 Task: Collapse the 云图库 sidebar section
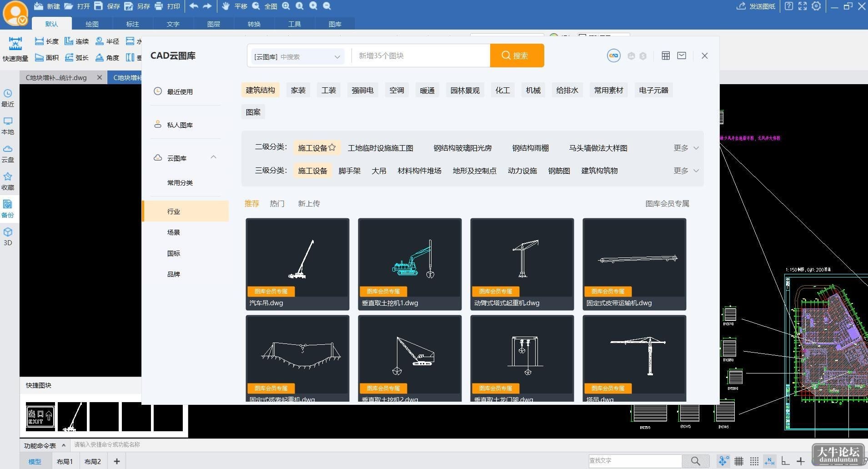[x=213, y=157]
